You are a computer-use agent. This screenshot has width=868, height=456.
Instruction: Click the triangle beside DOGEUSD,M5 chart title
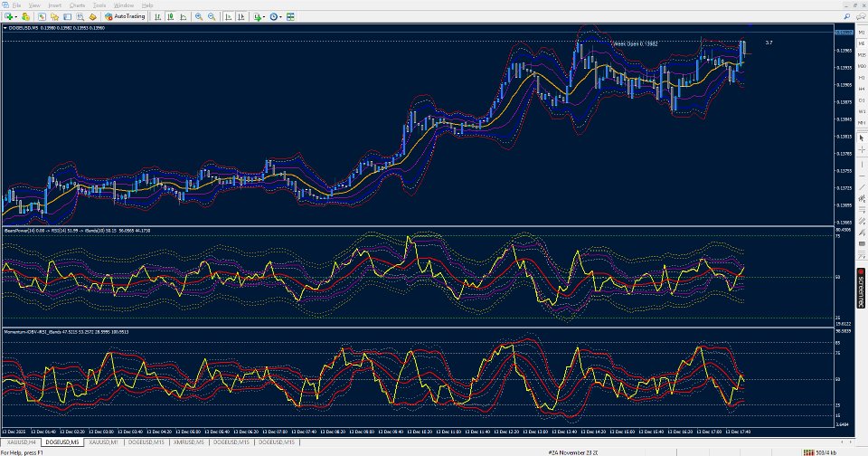[x=5, y=28]
